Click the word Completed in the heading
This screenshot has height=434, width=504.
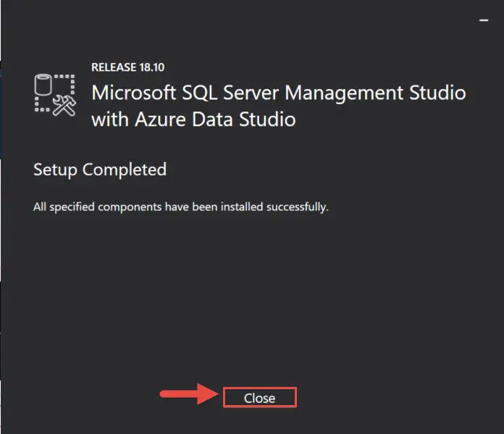tap(125, 169)
